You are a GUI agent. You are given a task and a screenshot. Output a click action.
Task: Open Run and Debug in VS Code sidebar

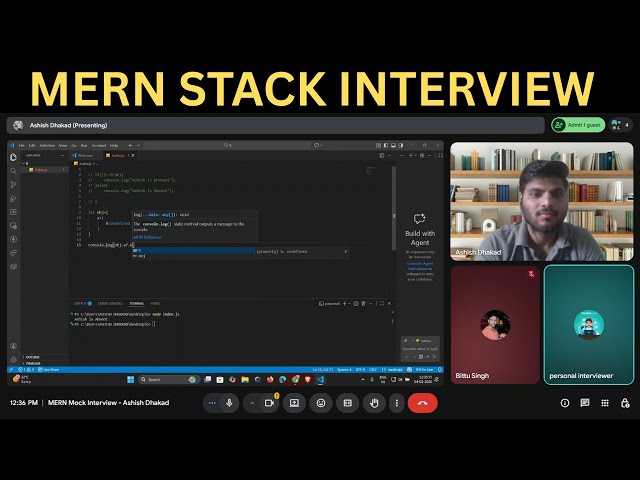[13, 198]
